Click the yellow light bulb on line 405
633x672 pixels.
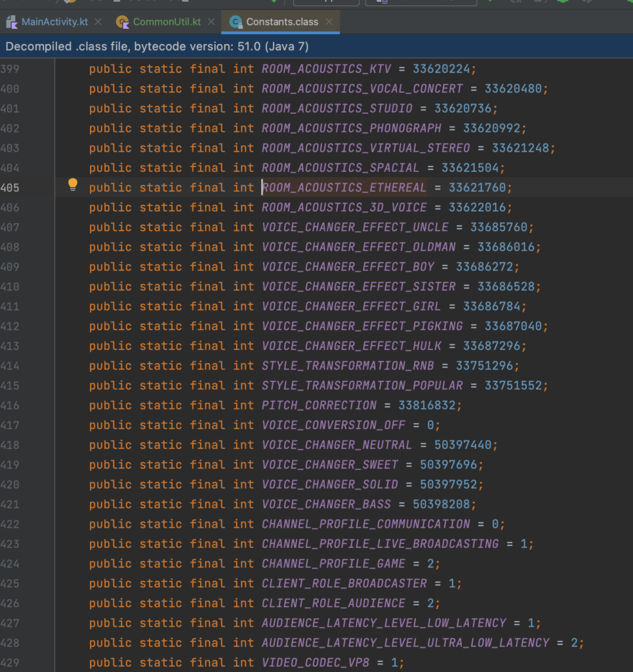pos(73,184)
